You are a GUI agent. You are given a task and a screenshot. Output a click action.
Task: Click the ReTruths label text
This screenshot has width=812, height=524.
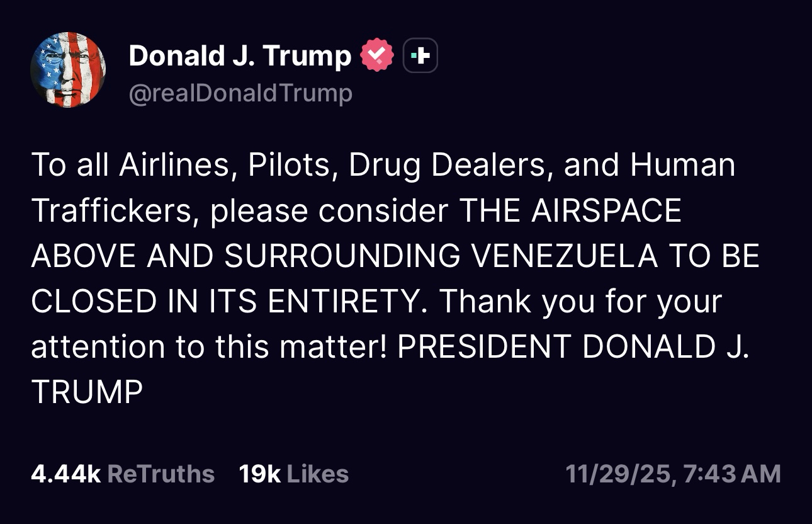point(161,474)
